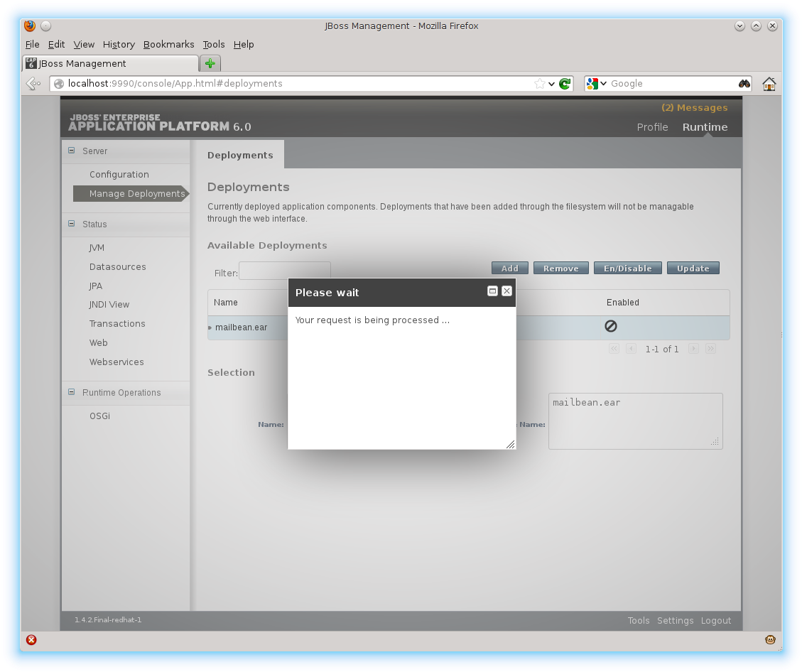Click the Update button
Screen dimensions: 802x672
point(693,268)
